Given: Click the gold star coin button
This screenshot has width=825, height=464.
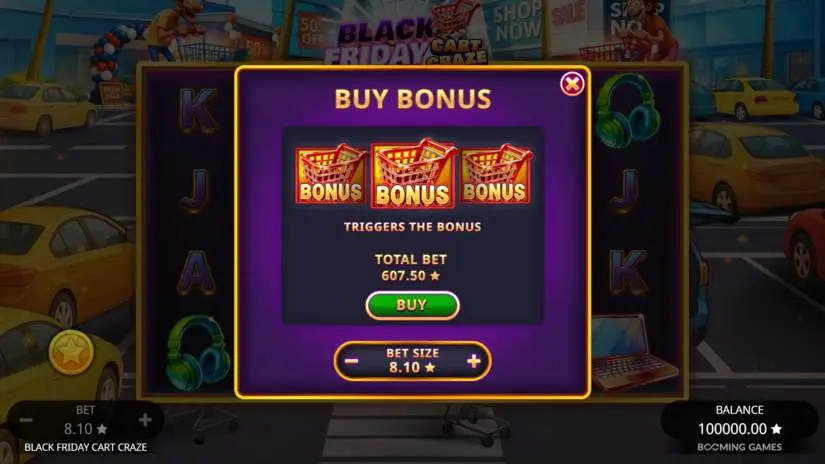Looking at the screenshot, I should point(72,352).
